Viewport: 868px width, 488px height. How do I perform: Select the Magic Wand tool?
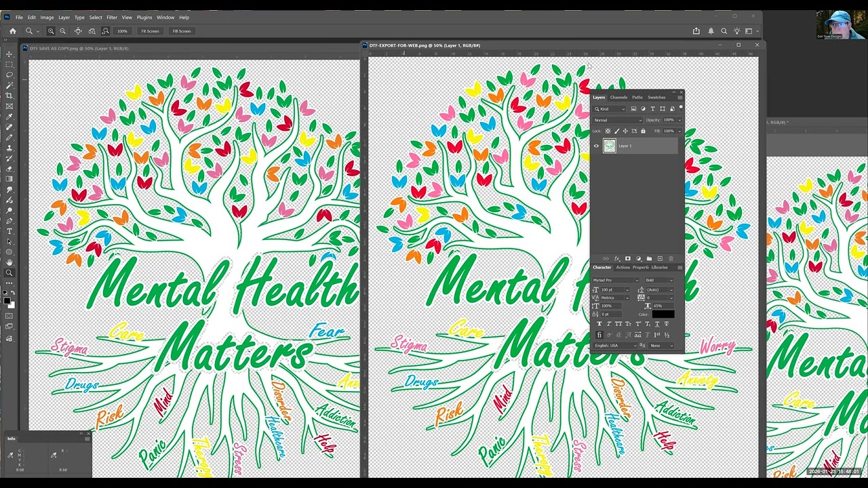point(9,85)
